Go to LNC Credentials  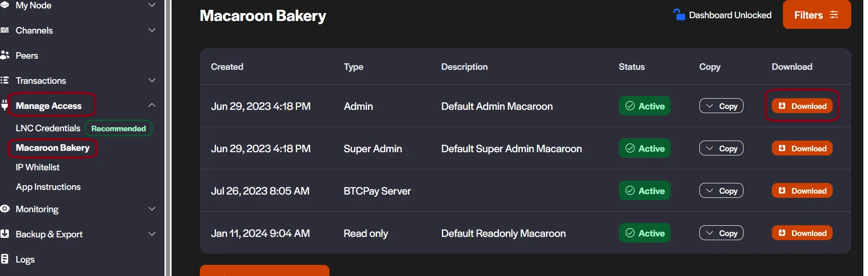(48, 128)
